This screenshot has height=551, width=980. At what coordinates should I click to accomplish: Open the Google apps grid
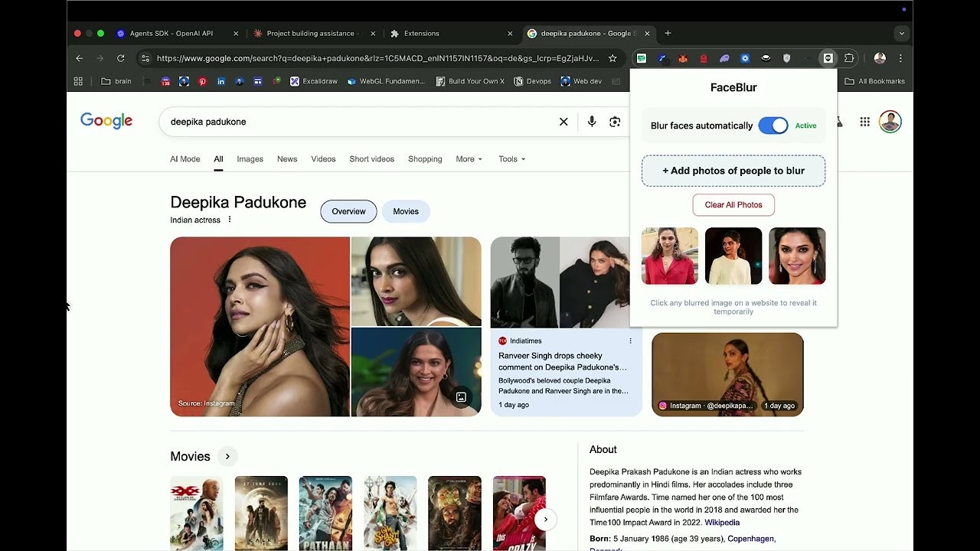[x=864, y=121]
